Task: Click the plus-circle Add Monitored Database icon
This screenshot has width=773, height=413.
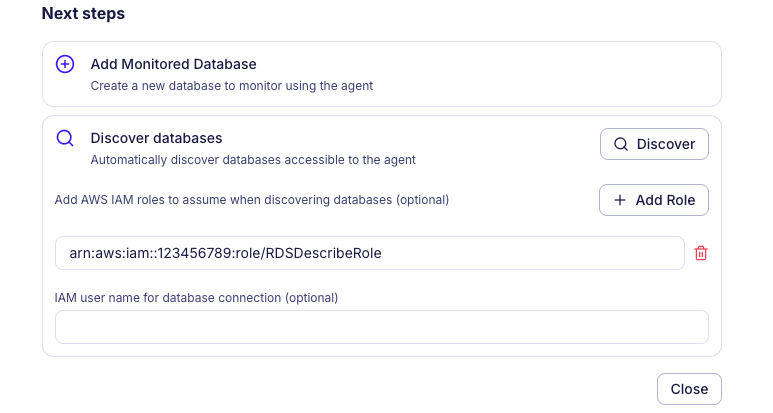Action: [x=65, y=64]
